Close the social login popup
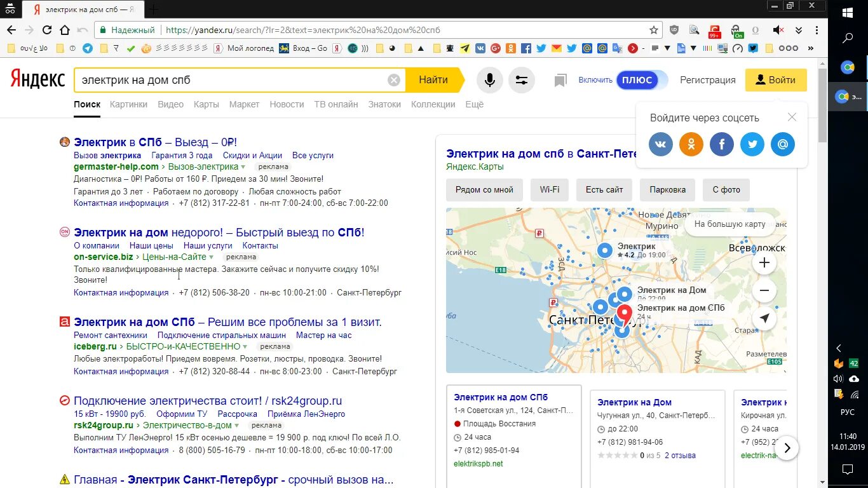 tap(792, 117)
